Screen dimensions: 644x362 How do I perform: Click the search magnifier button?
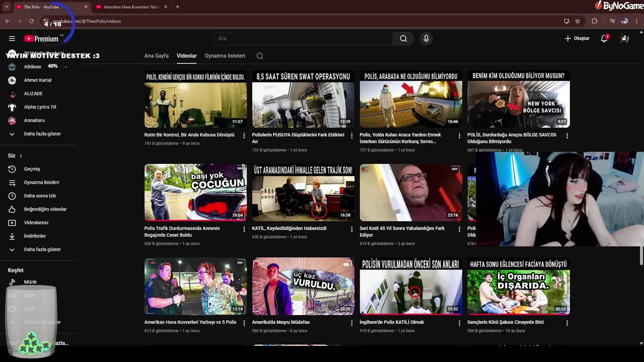pos(404,39)
